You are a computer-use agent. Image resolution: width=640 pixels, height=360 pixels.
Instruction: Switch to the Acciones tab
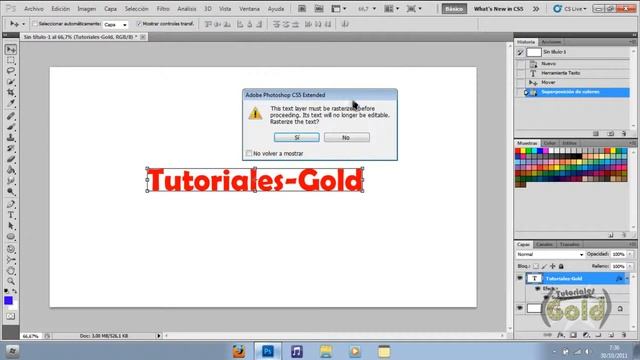551,42
